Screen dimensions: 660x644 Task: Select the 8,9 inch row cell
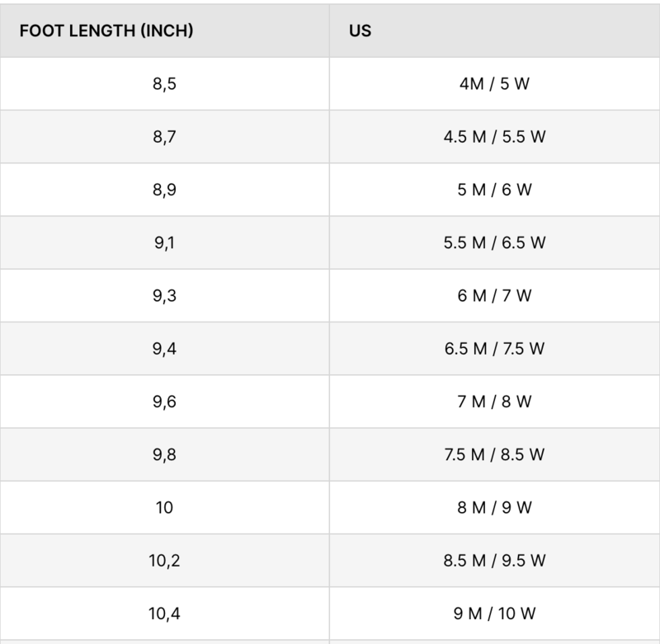(164, 190)
